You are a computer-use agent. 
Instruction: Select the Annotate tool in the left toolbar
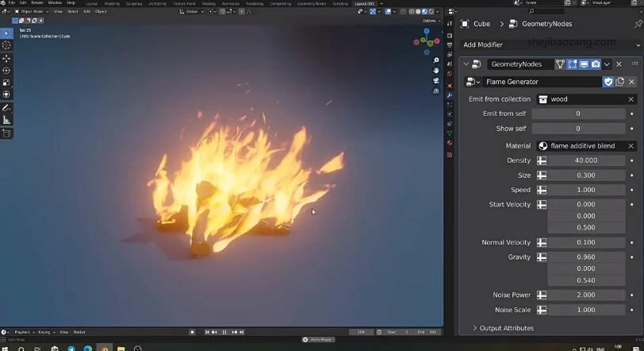(6, 107)
